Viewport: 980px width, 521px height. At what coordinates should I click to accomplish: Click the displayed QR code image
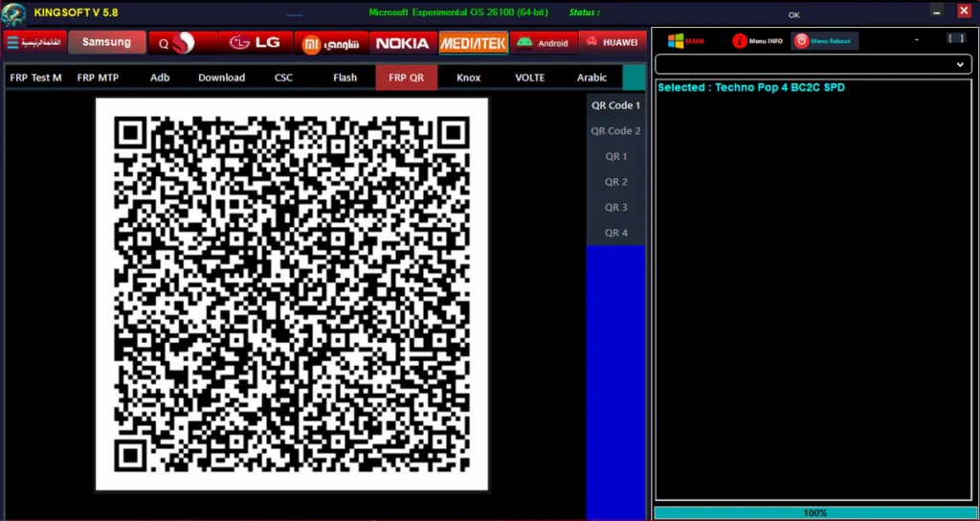pos(292,294)
